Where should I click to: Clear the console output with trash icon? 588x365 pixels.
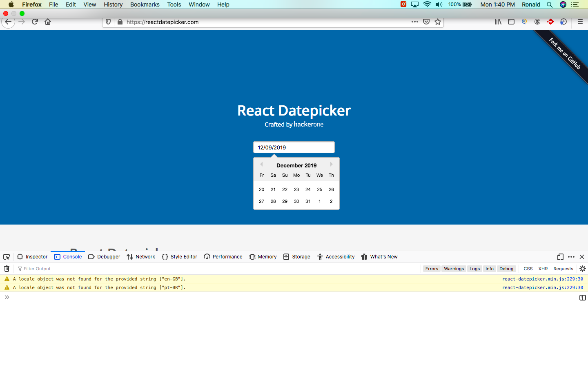[x=7, y=268]
